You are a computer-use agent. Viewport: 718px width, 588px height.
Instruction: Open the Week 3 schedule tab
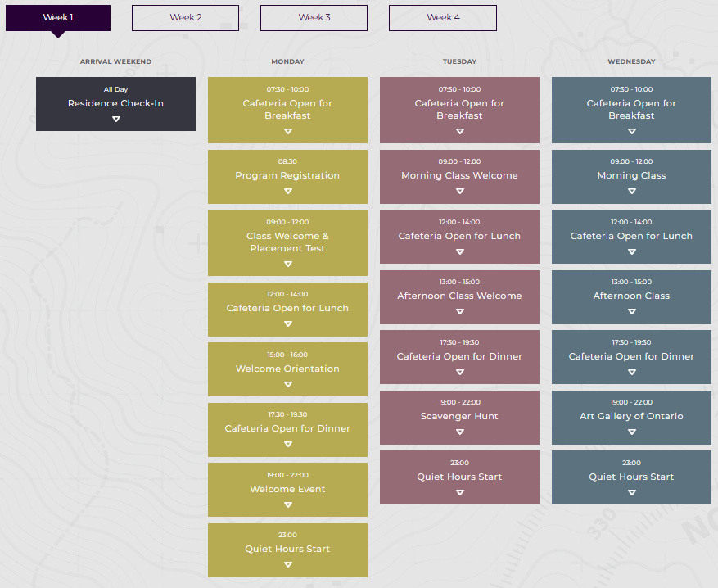314,18
